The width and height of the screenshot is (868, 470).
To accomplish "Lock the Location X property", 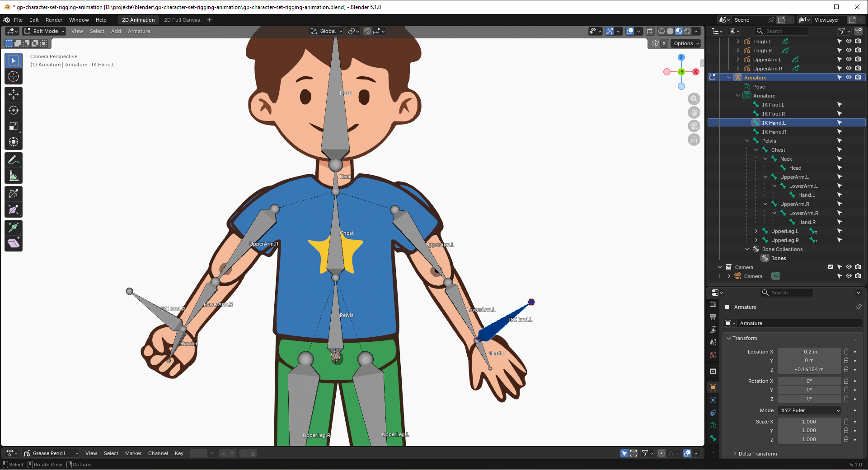I will pos(846,352).
